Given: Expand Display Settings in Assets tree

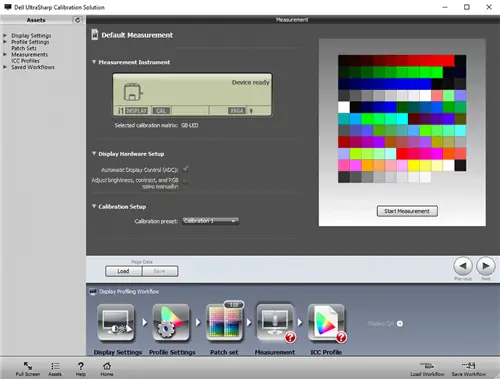Looking at the screenshot, I should (5, 35).
